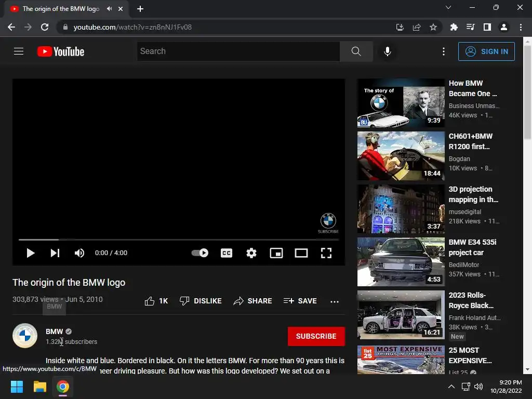Open 'CH601+BMW R1200 first' video title

pos(471,141)
